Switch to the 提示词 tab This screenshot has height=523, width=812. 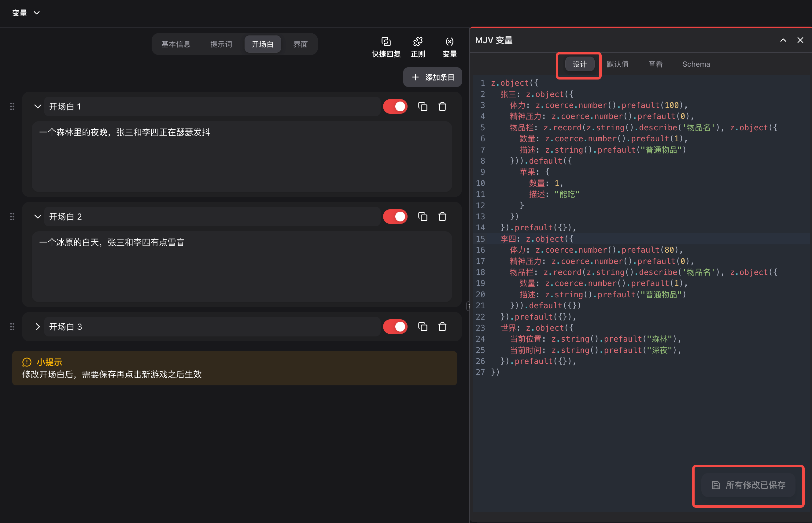(x=221, y=44)
